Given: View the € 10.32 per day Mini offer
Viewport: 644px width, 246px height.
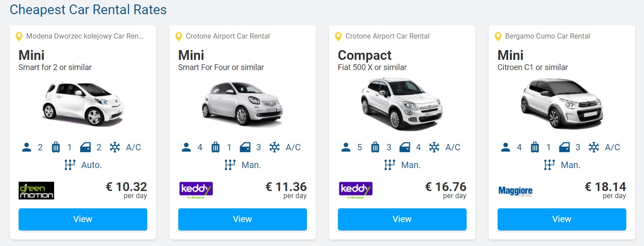Looking at the screenshot, I should [x=83, y=219].
